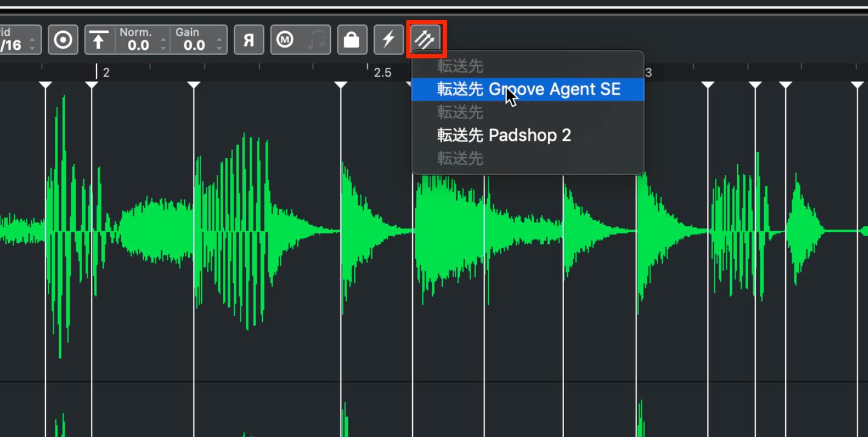The width and height of the screenshot is (868, 437).
Task: Click the normalize sample up-arrow icon
Action: [98, 40]
